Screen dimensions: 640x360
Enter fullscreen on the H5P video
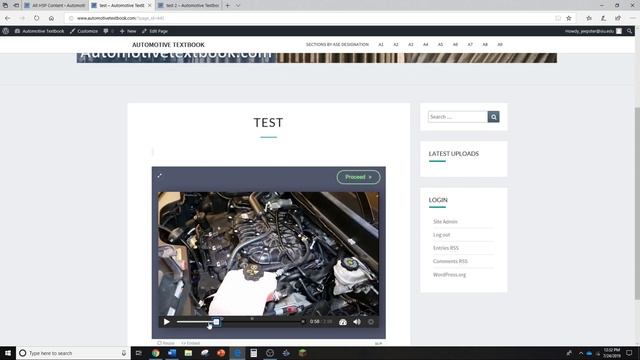point(160,176)
